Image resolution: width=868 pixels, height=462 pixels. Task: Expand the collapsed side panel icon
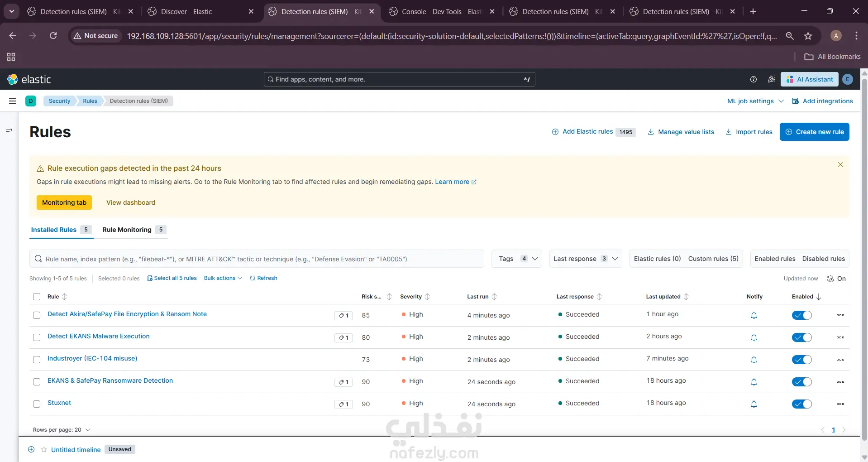[9, 130]
